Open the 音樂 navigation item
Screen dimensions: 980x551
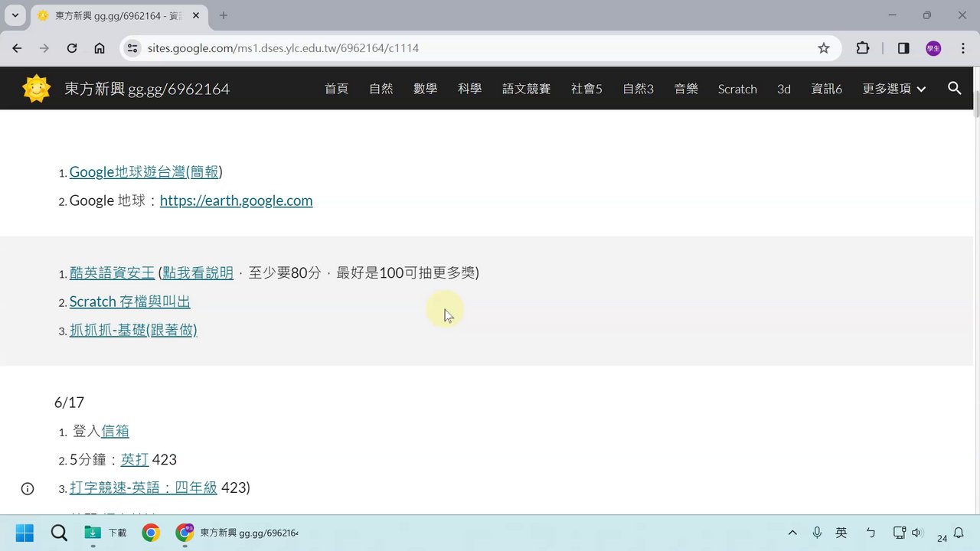[x=686, y=89]
